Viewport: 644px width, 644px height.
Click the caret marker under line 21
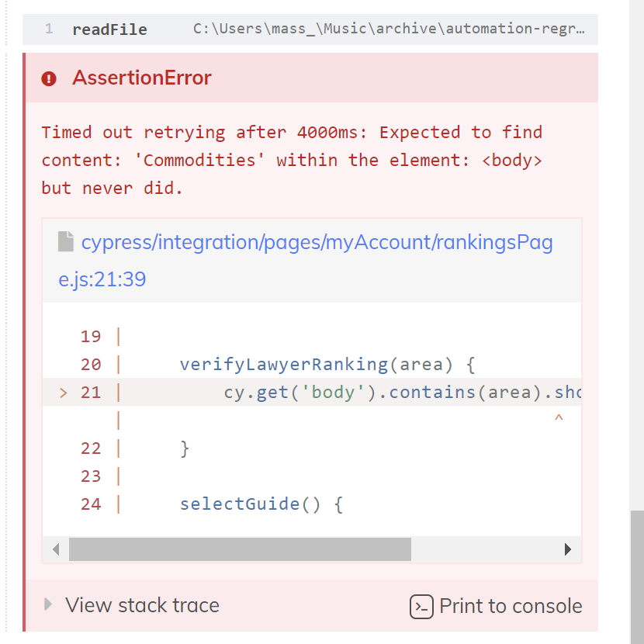559,419
